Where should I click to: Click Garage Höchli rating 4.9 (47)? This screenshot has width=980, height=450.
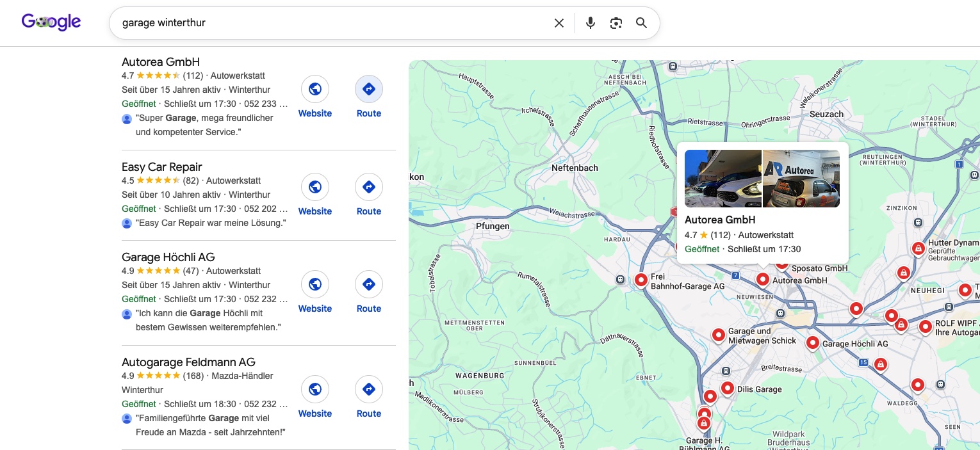[160, 271]
